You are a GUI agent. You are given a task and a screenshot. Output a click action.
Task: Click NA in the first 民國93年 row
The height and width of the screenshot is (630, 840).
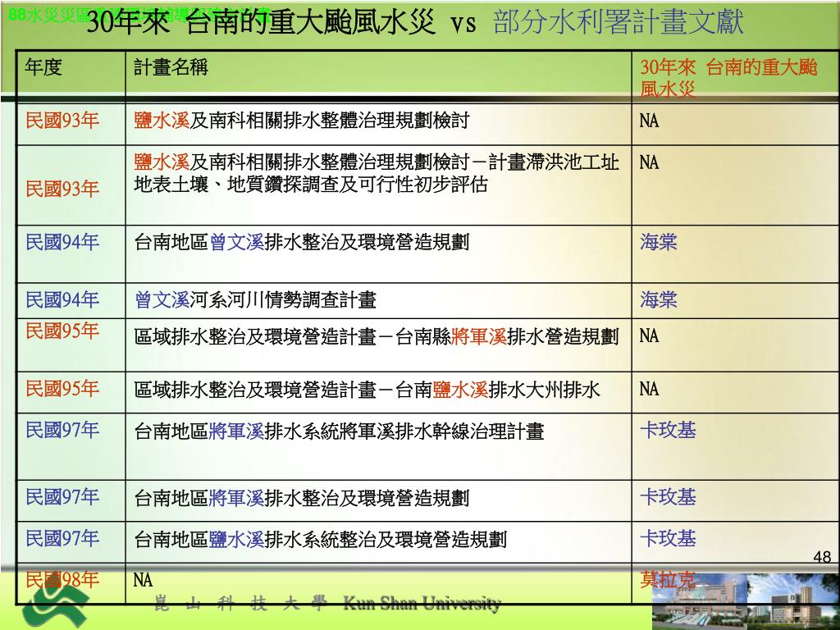[649, 121]
